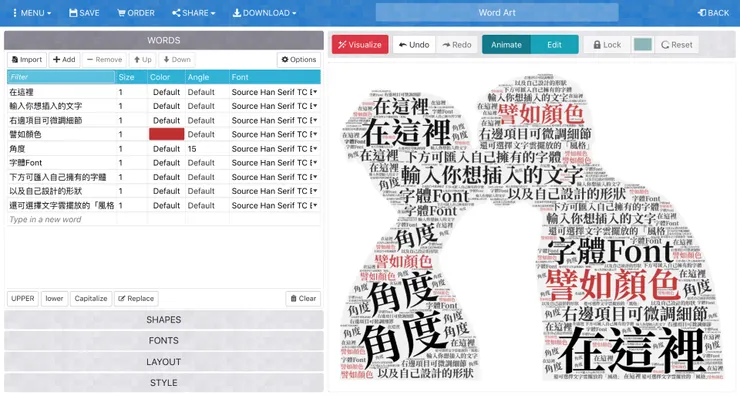
Task: Reset the word art canvas
Action: point(677,44)
